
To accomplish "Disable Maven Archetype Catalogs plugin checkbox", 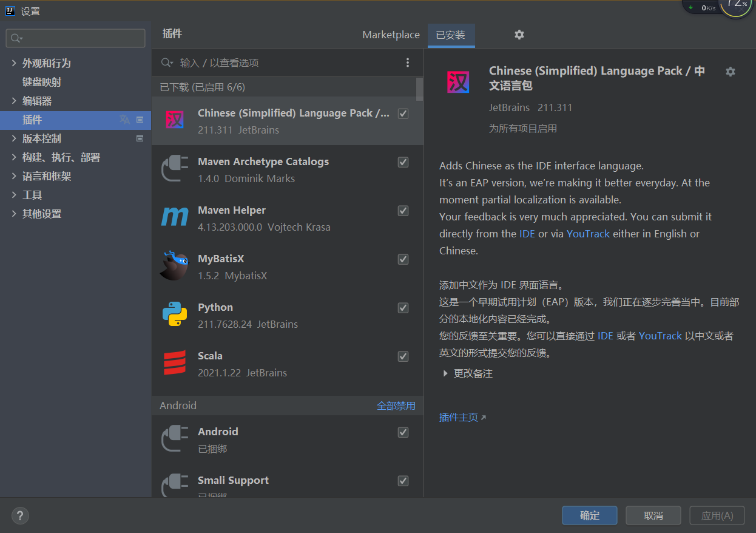I will point(403,162).
